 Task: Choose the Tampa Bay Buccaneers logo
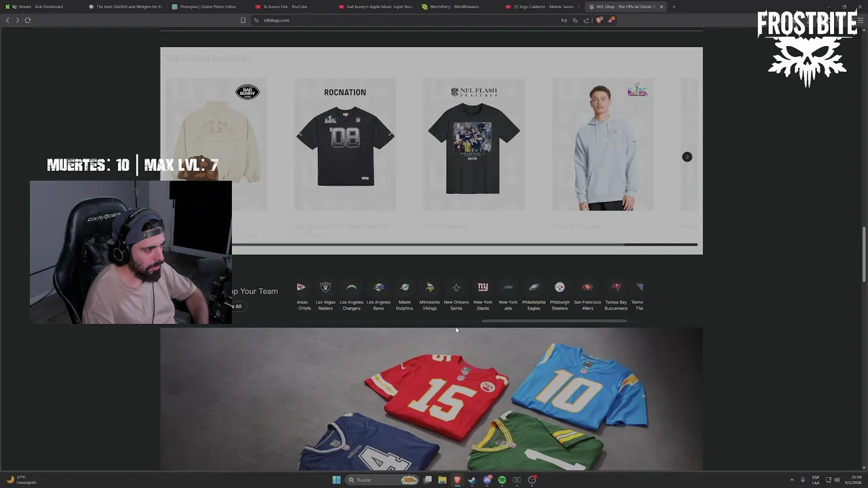[x=616, y=287]
